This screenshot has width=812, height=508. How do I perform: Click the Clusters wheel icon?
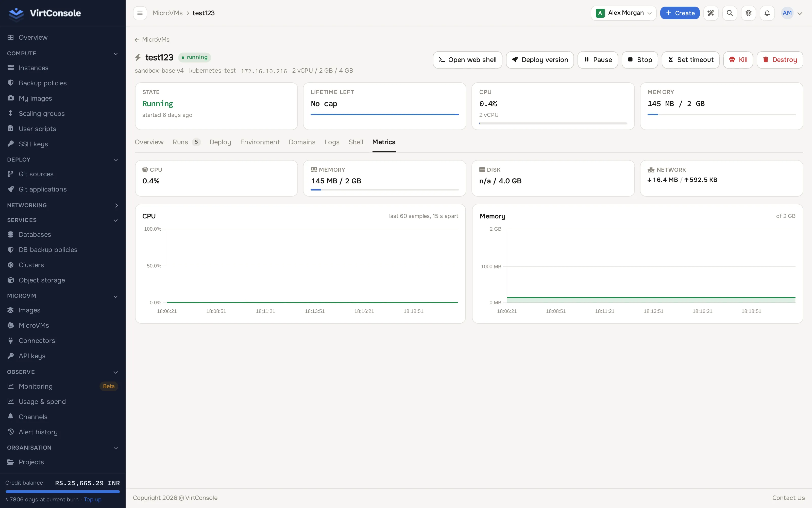click(x=11, y=265)
